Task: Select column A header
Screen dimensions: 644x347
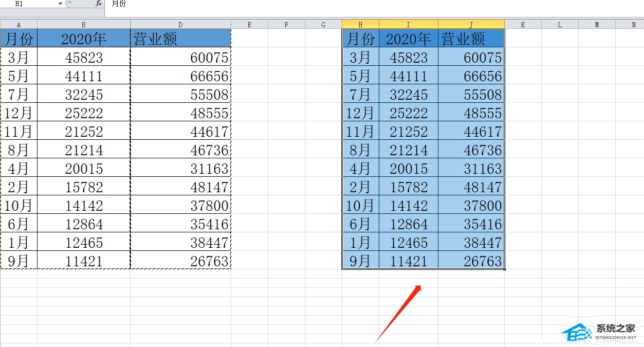Action: [x=19, y=24]
